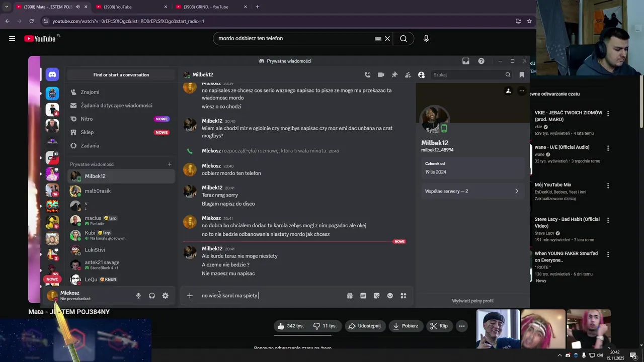Expand Wspólne serwery — 2 section

pos(472,191)
